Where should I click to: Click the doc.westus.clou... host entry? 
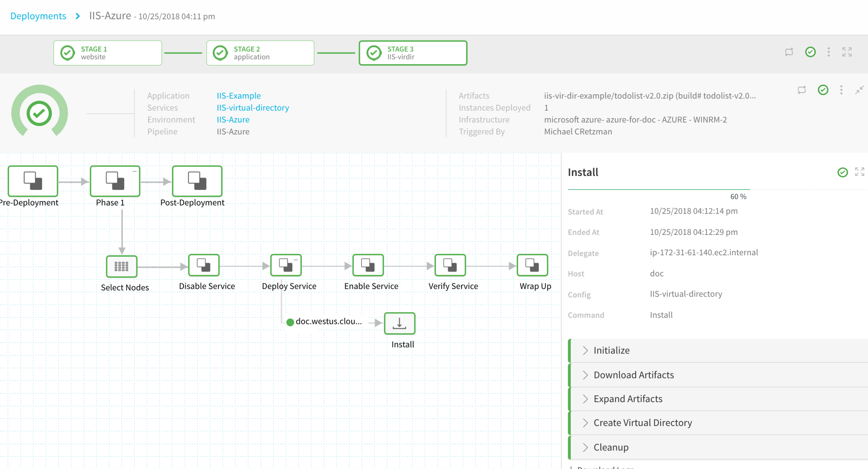point(324,322)
